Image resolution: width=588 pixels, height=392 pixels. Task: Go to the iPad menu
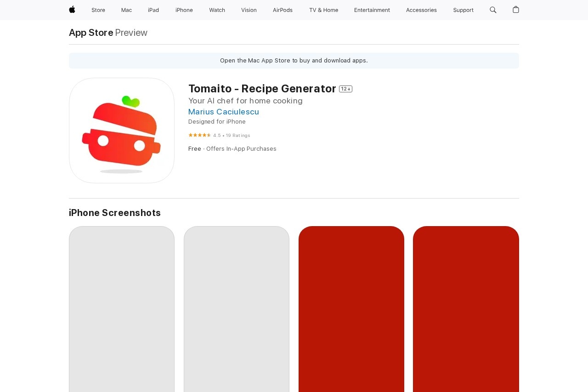coord(153,10)
